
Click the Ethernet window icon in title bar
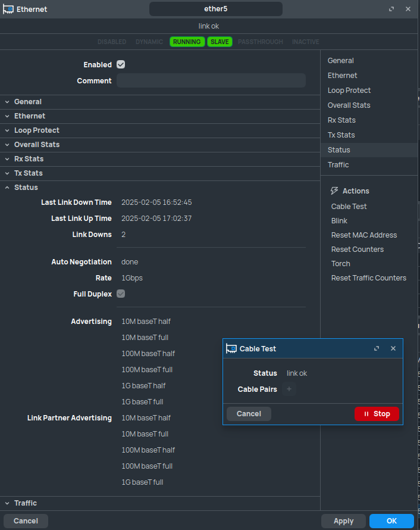[8, 9]
